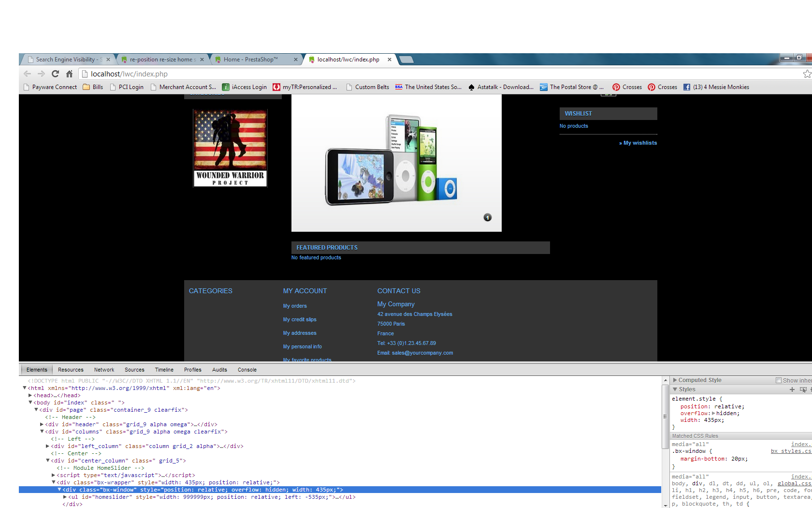Screen dimensions: 812x508
Task: Open the Custom Belts bookmark
Action: coord(367,87)
